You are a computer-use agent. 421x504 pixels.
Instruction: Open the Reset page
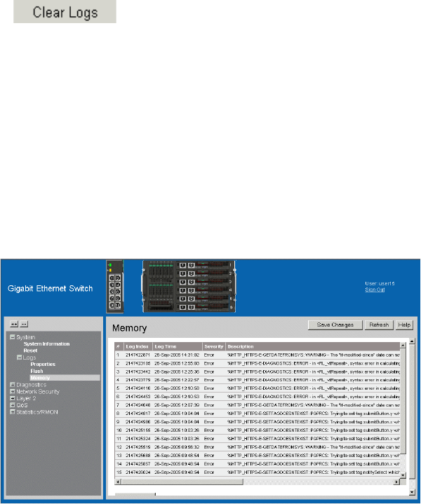[x=30, y=350]
